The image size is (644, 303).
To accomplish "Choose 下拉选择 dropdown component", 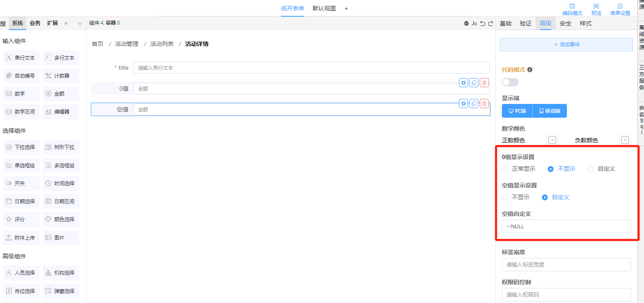I will tap(21, 147).
